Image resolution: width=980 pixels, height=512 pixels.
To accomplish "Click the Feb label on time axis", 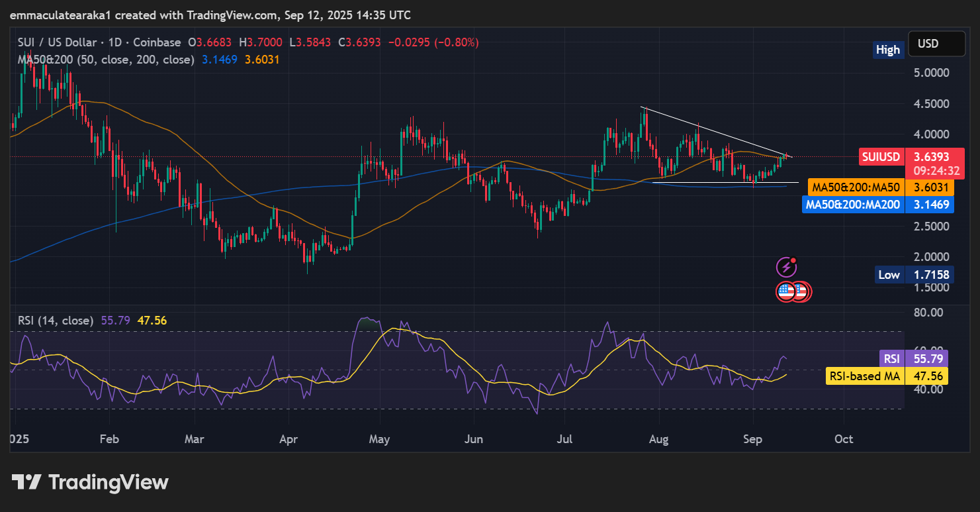I will click(109, 439).
